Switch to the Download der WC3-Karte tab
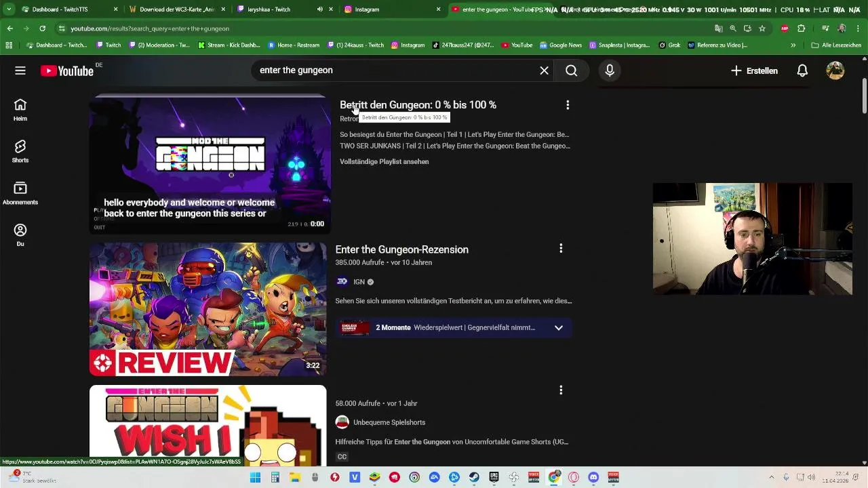 pyautogui.click(x=178, y=9)
